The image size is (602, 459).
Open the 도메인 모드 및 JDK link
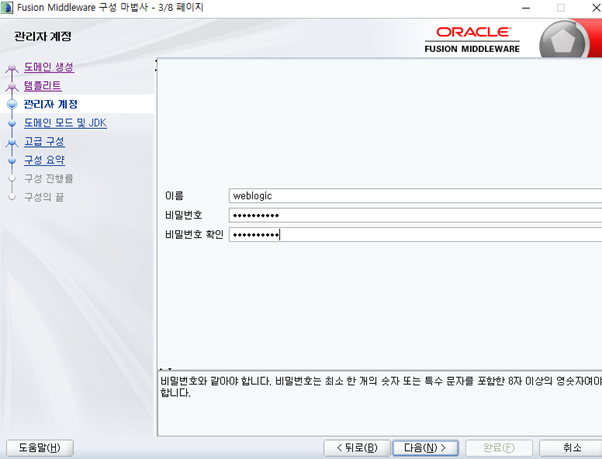tap(65, 123)
